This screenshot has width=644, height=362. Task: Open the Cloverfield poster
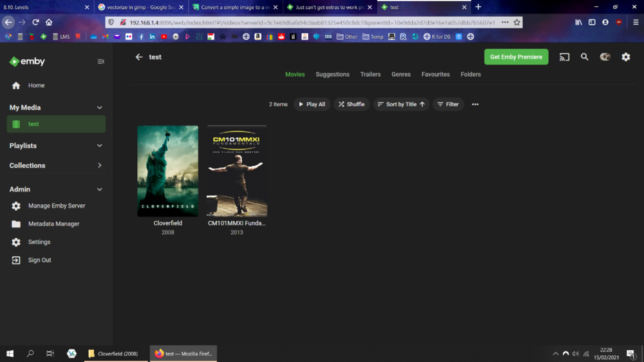[167, 171]
